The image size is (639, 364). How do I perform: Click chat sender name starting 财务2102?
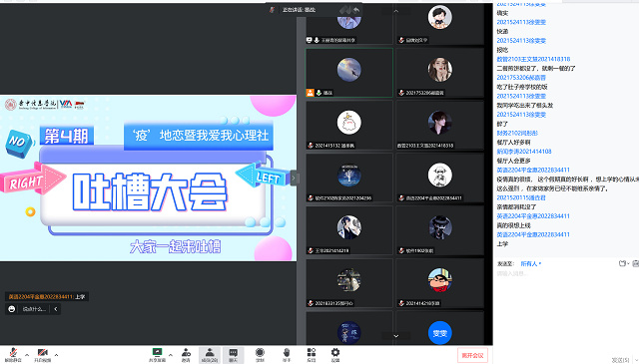pyautogui.click(x=517, y=134)
